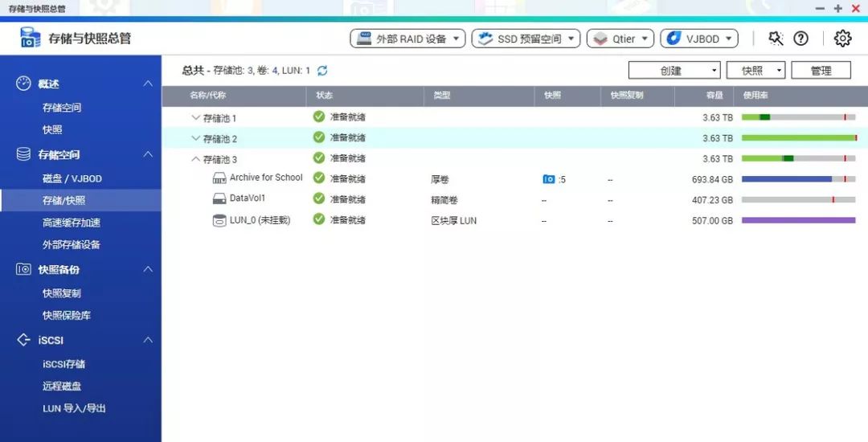Click the DataVol1 volume icon

pyautogui.click(x=219, y=198)
